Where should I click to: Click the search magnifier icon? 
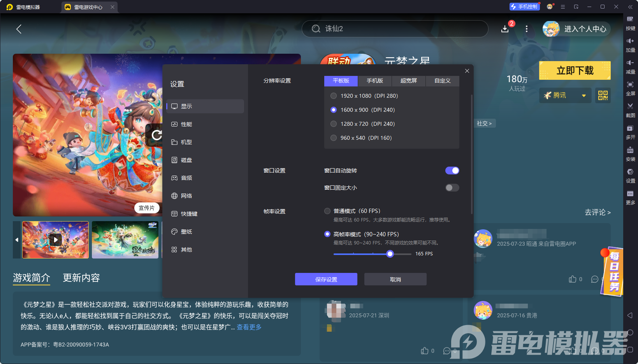(x=316, y=29)
